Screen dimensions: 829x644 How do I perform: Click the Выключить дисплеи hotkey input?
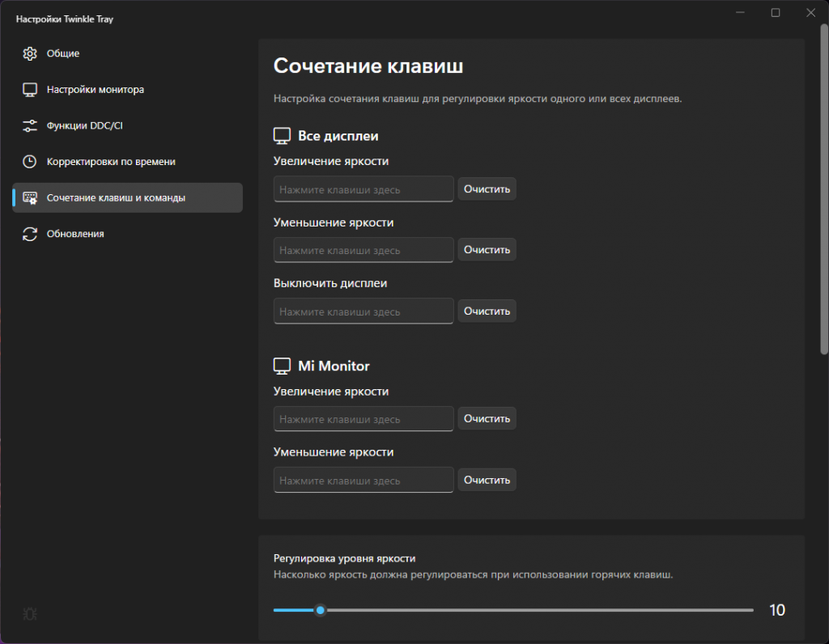click(363, 311)
